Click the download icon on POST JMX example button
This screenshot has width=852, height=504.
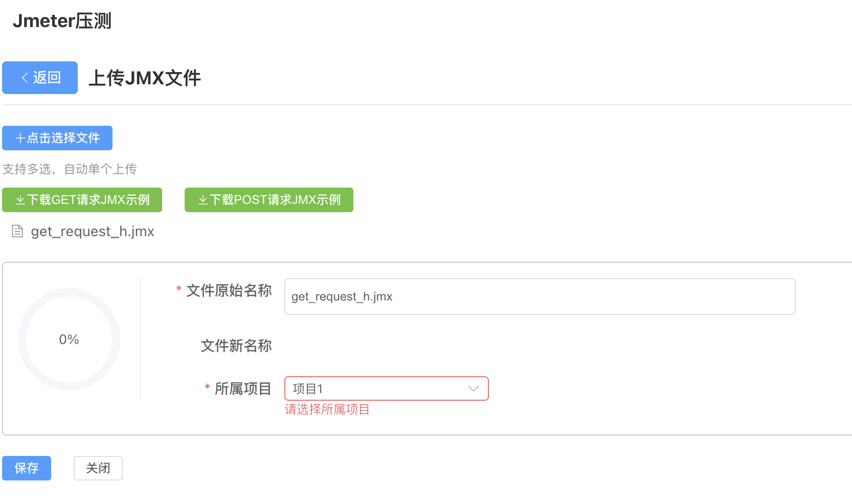pyautogui.click(x=201, y=200)
